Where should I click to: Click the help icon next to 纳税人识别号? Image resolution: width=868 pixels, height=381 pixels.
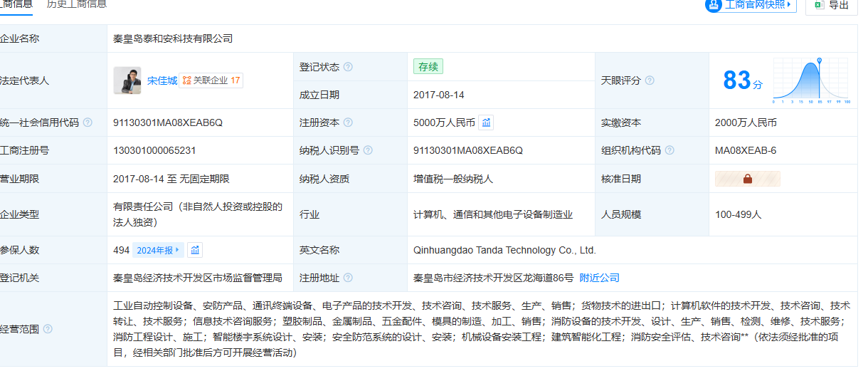coord(367,150)
